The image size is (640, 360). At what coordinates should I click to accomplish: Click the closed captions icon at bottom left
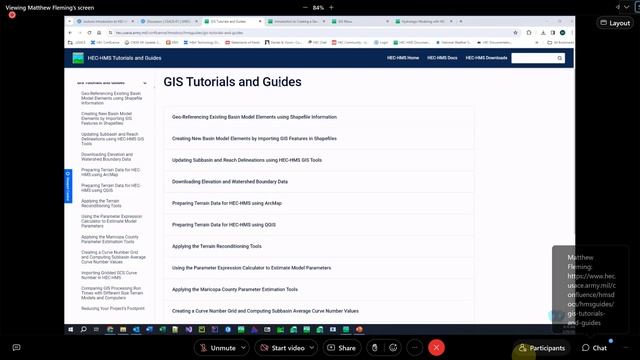pyautogui.click(x=16, y=347)
